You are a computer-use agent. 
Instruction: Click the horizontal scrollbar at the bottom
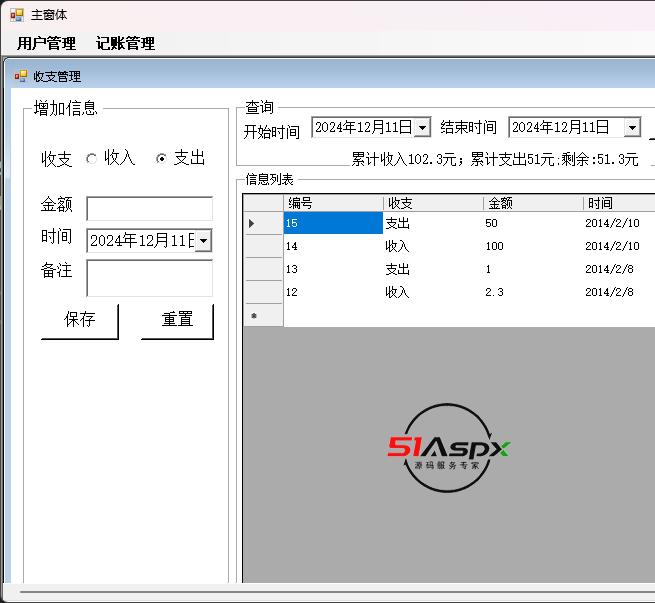pos(330,593)
